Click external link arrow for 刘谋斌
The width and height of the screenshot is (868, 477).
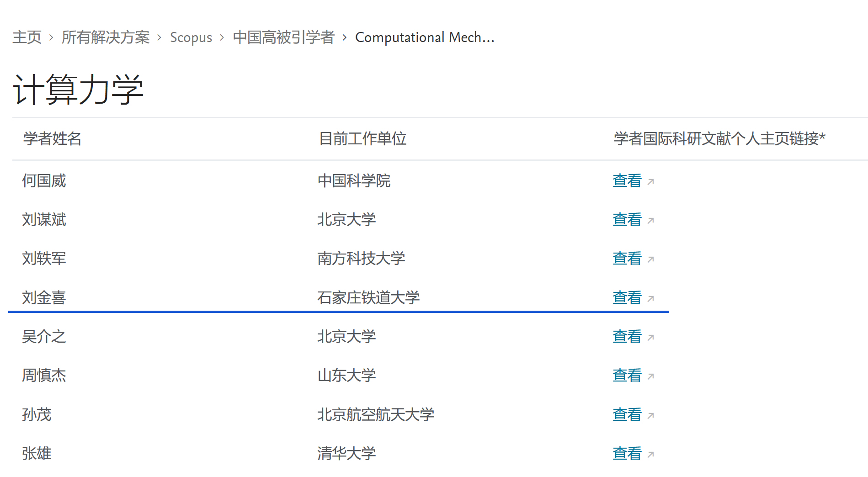[651, 221]
